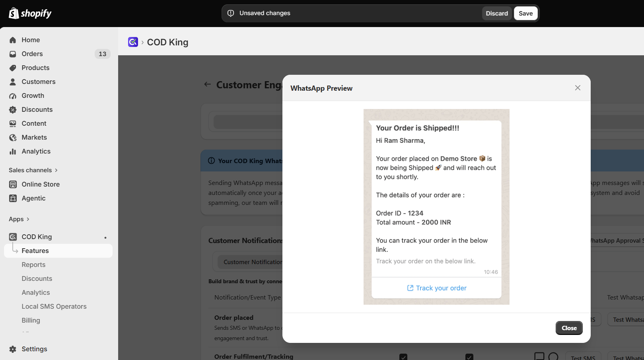Click the Unsaved changes alert icon
The width and height of the screenshot is (644, 360).
coord(231,13)
